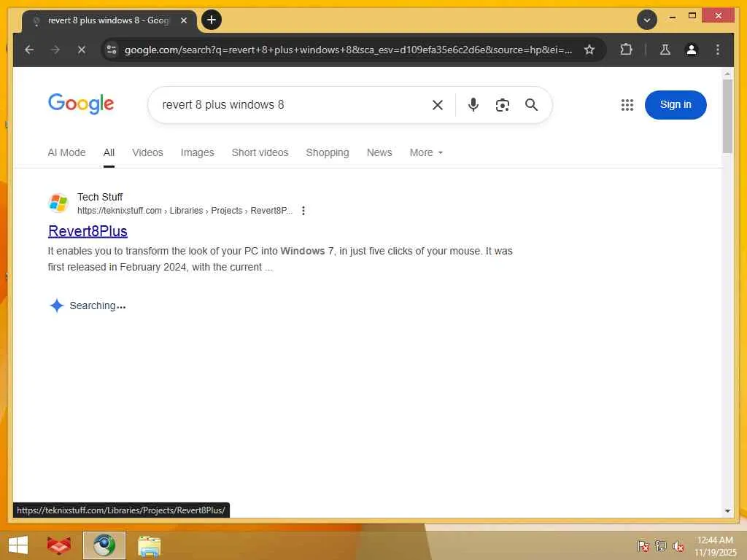The width and height of the screenshot is (747, 560).
Task: Click the magnifier search button
Action: (x=531, y=105)
